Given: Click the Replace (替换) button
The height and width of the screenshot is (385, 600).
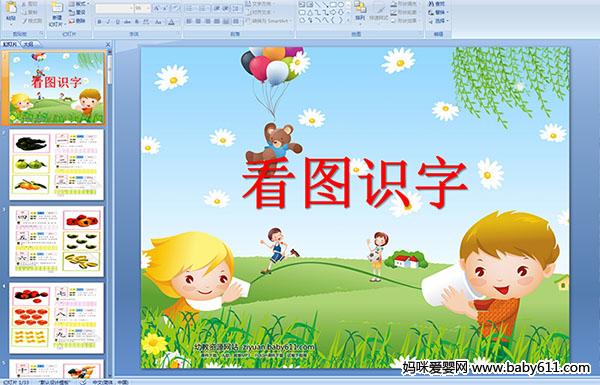Looking at the screenshot, I should 438,12.
